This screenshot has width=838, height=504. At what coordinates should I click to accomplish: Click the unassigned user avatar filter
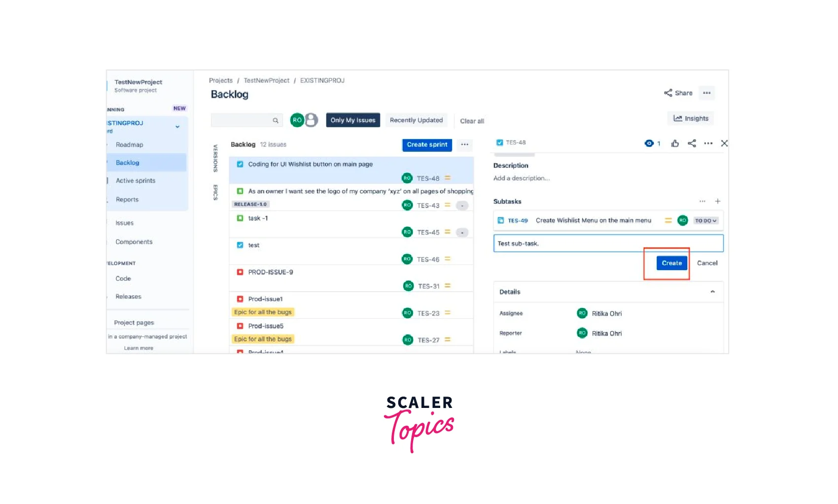pos(311,120)
